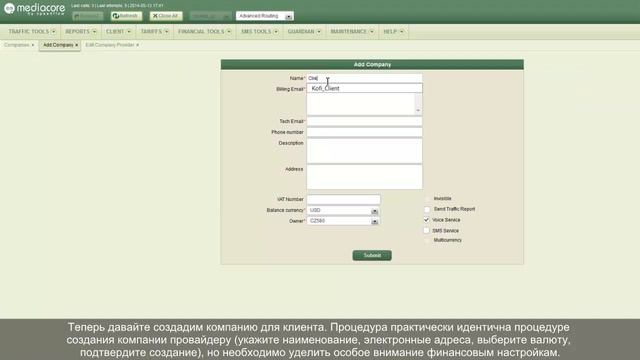
Task: Uncheck the Voice Service checkbox
Action: [427, 220]
